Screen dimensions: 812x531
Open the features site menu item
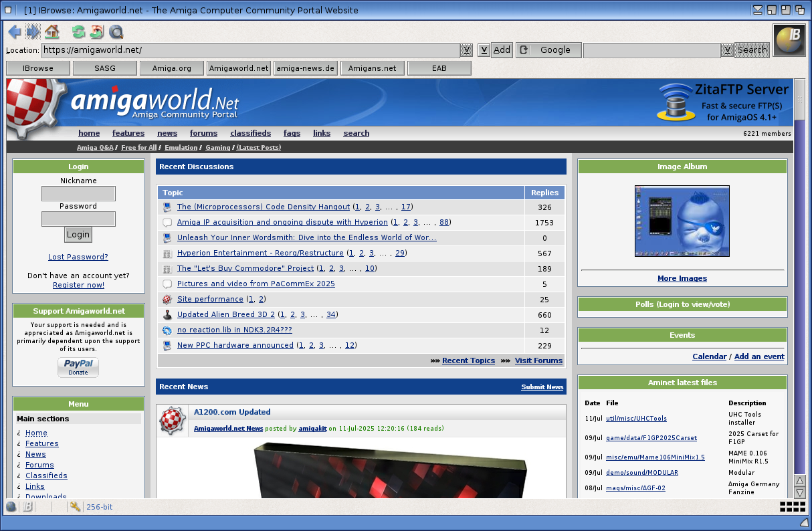128,133
